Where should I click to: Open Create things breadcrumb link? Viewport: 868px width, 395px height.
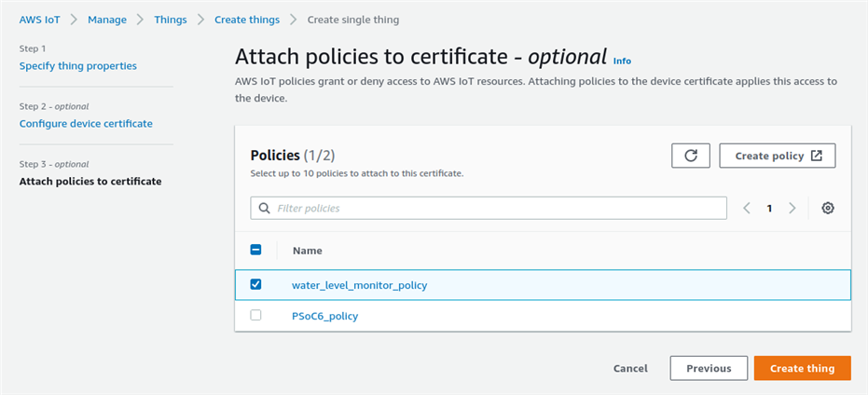[246, 20]
